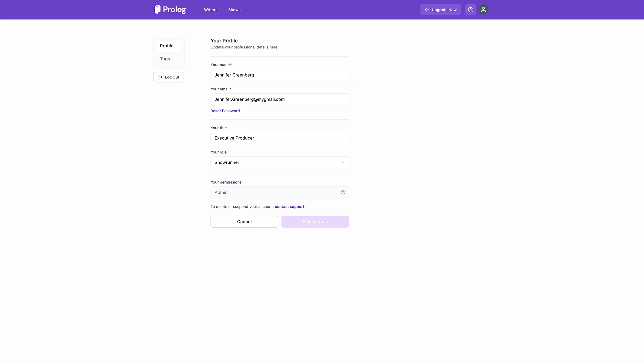Image resolution: width=644 pixels, height=363 pixels.
Task: Follow the contact support link
Action: tap(289, 207)
